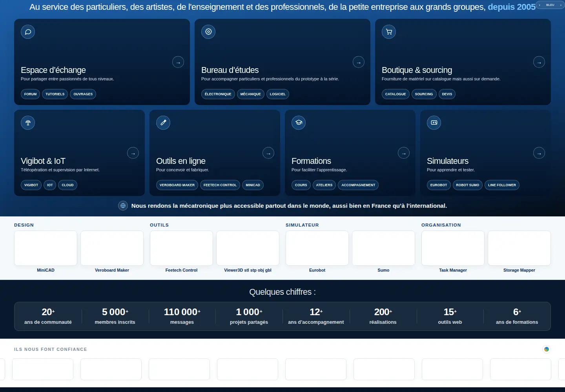Select the ÉLECTRONIQUE tag
The image size is (565, 392).
tap(218, 94)
